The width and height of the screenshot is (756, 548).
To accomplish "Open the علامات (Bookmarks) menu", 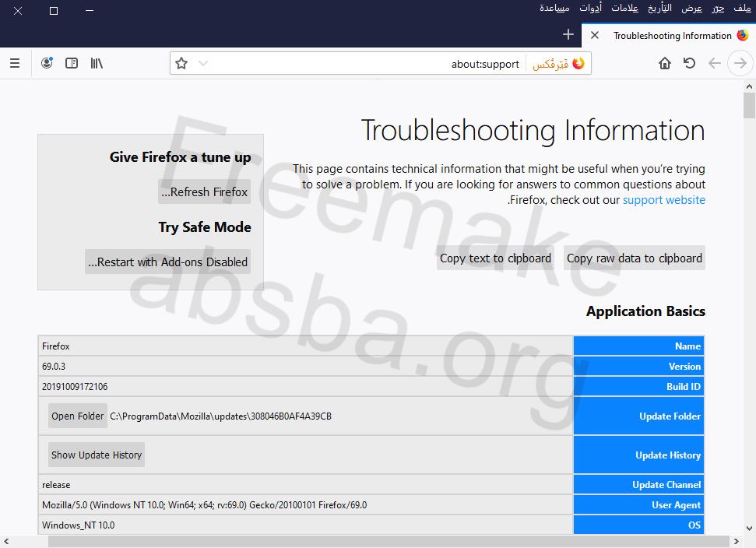I will coord(625,8).
